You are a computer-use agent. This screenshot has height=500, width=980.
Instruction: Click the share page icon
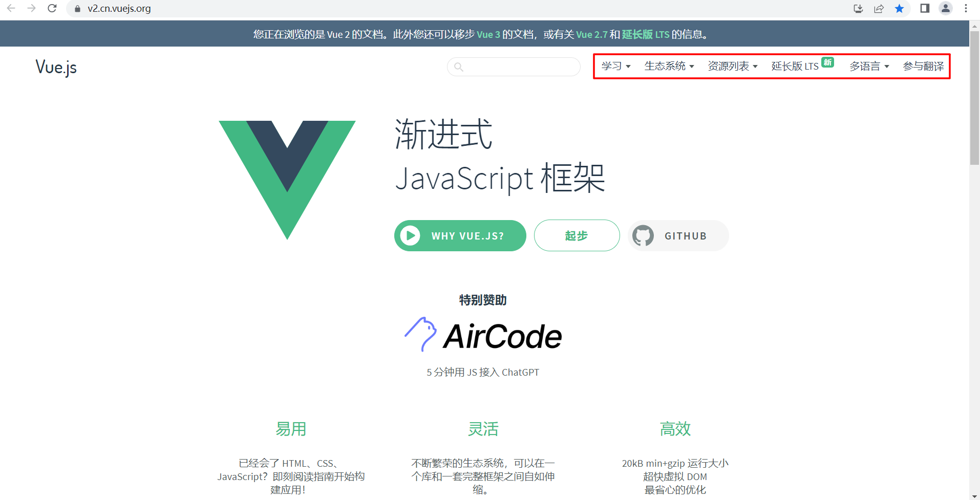879,8
